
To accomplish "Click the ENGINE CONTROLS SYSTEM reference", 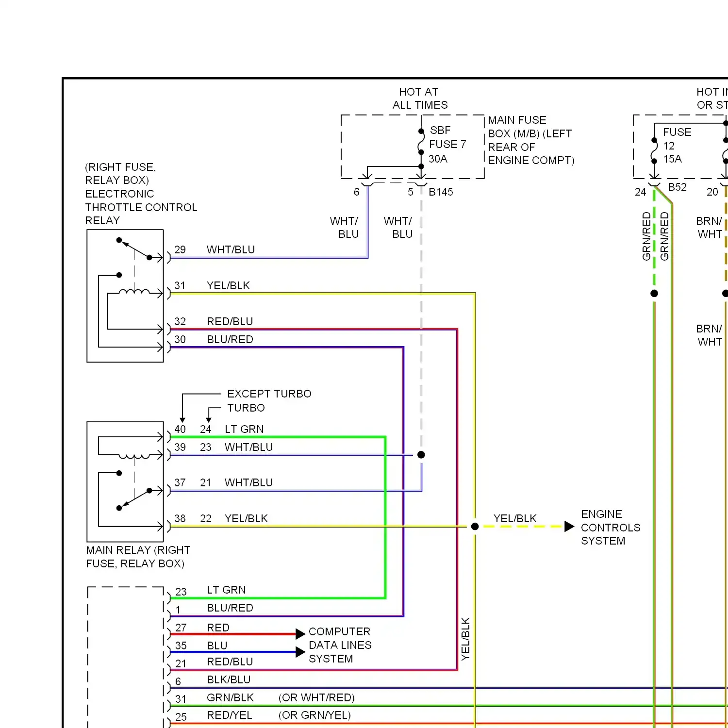I will click(611, 528).
